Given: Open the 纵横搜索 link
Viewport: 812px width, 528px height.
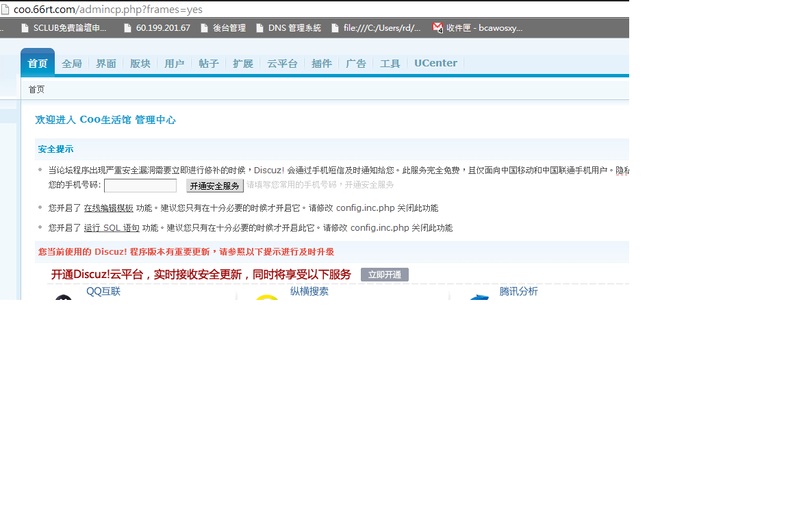Looking at the screenshot, I should click(x=309, y=291).
